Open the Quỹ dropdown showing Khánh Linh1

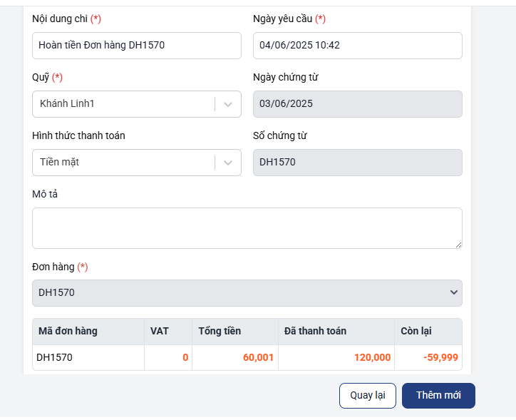click(x=137, y=104)
